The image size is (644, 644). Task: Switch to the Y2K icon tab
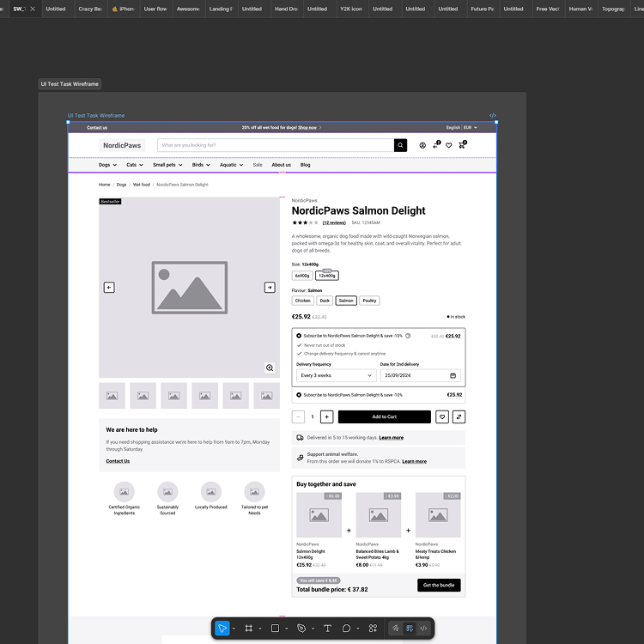point(350,9)
